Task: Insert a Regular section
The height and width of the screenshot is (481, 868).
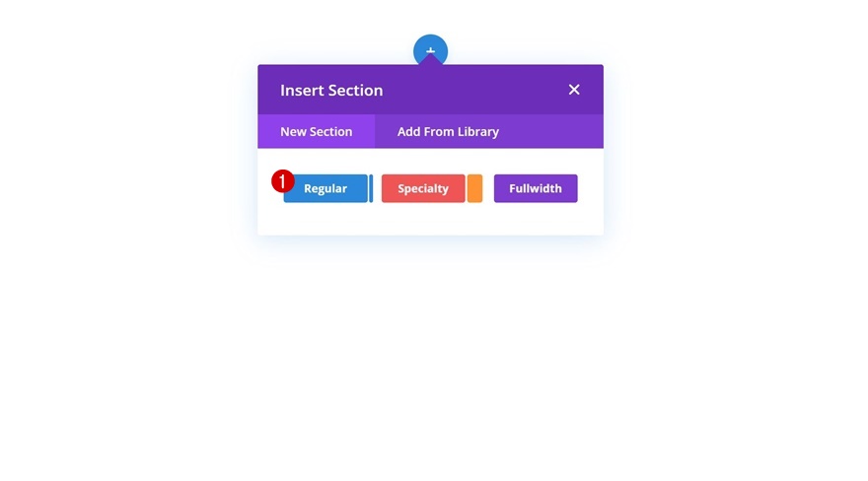Action: pos(326,188)
